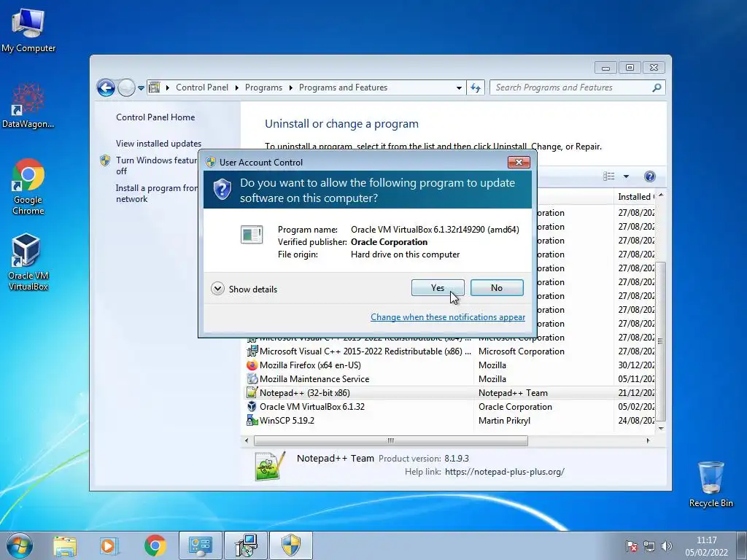Click the network tray icon
The image size is (747, 560).
[649, 546]
